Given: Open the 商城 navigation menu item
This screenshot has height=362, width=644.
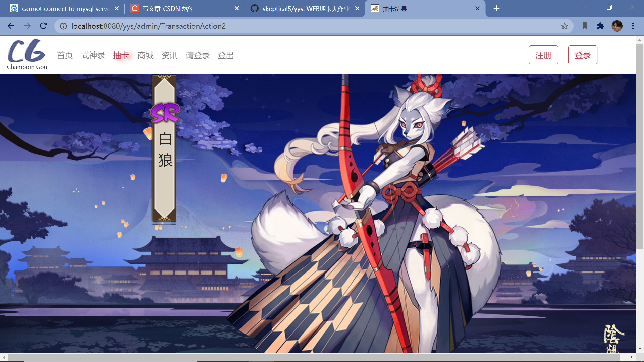Looking at the screenshot, I should click(x=145, y=55).
